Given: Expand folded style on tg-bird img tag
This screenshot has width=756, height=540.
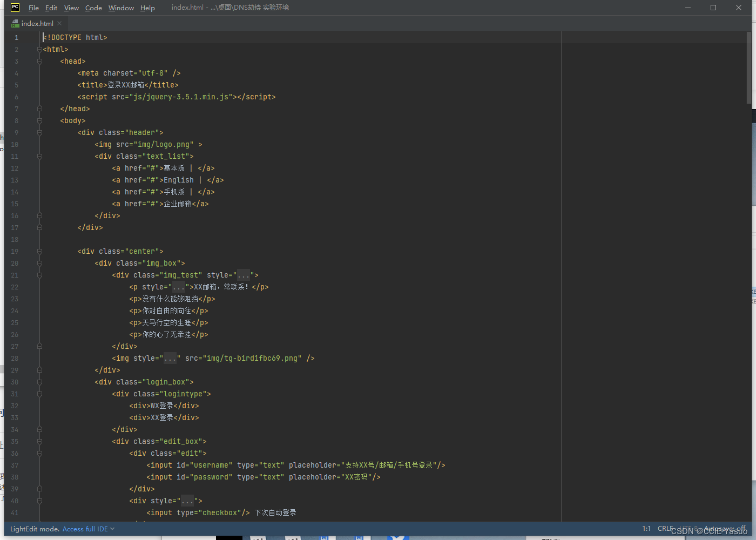Looking at the screenshot, I should [x=170, y=359].
